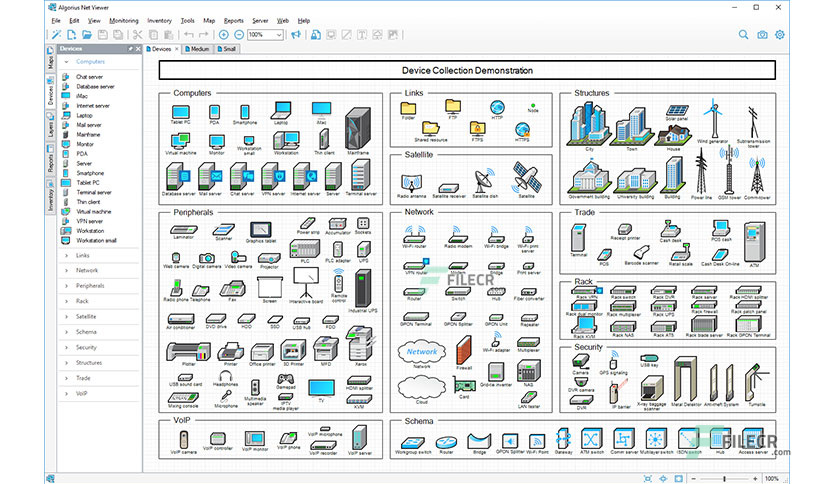Screen dimensions: 836x484
Task: Select the Satellite dish icon on the canvas
Action: click(x=484, y=180)
